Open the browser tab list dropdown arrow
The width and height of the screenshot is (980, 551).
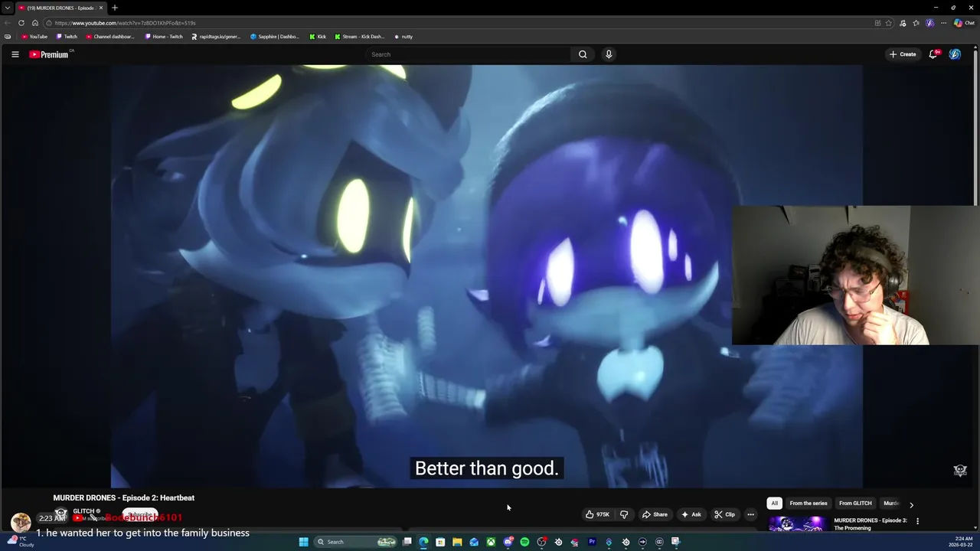8,8
